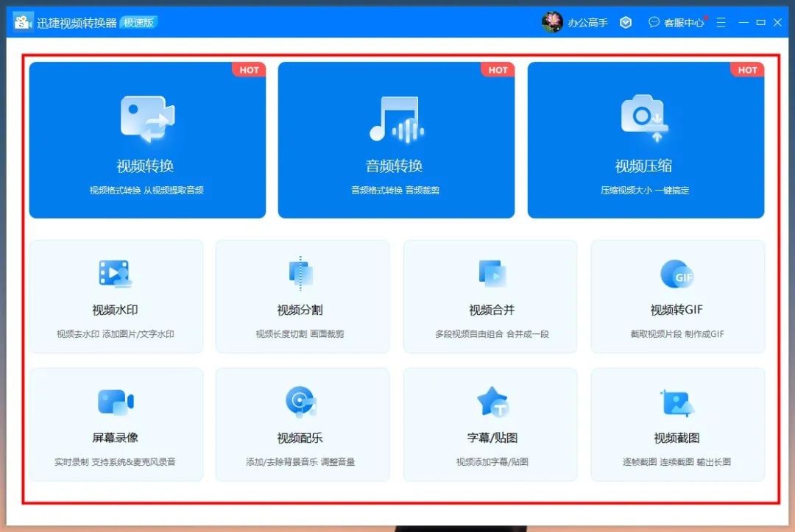Select the 字幕/贴图 star icon

(492, 401)
